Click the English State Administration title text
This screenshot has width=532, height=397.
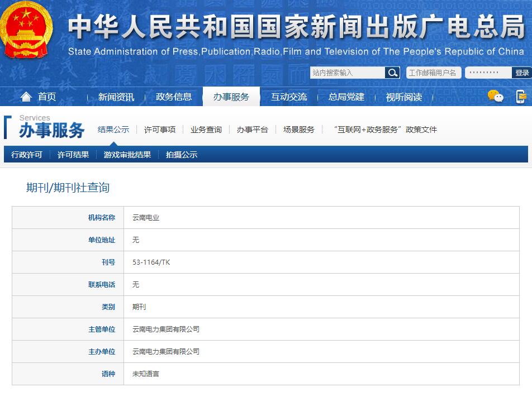296,51
